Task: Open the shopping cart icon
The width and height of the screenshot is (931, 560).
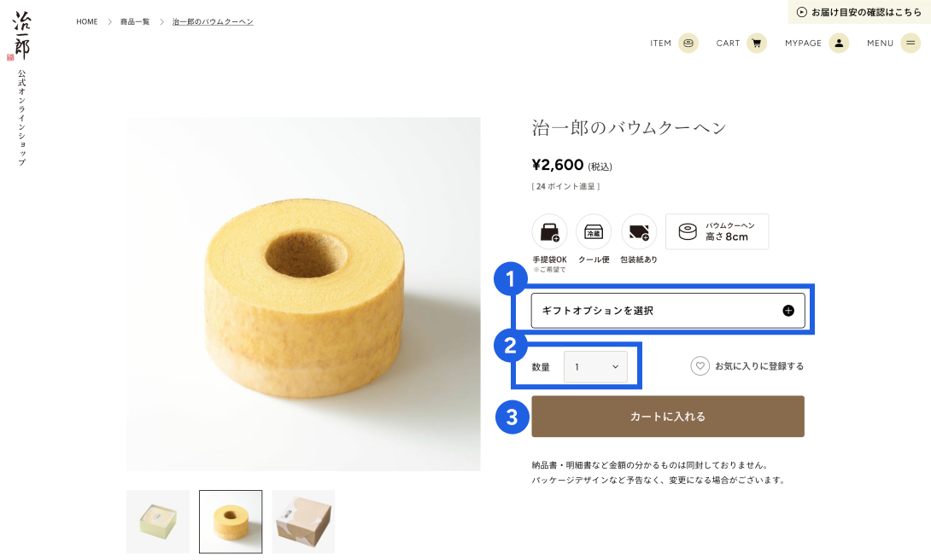Action: click(x=757, y=44)
